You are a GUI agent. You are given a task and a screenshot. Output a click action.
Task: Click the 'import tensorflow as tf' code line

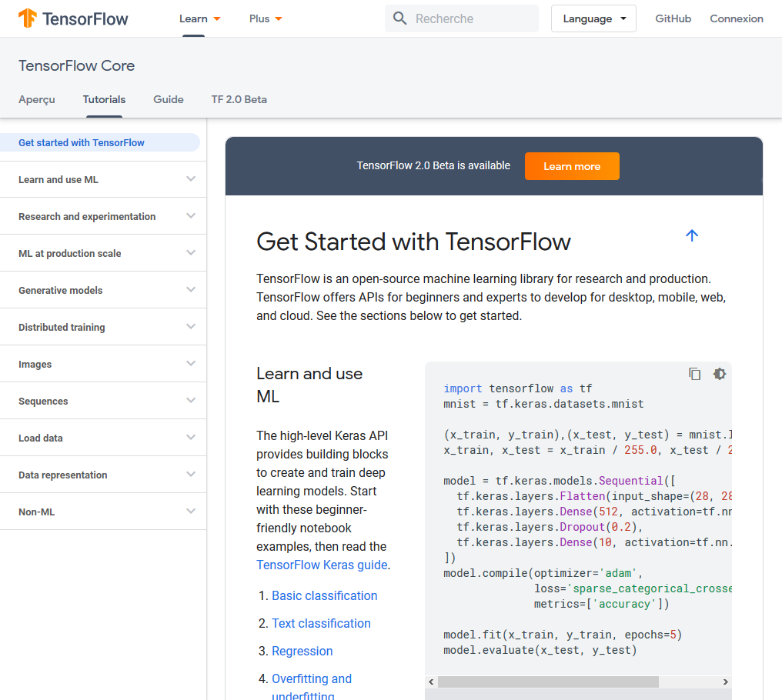tap(518, 388)
